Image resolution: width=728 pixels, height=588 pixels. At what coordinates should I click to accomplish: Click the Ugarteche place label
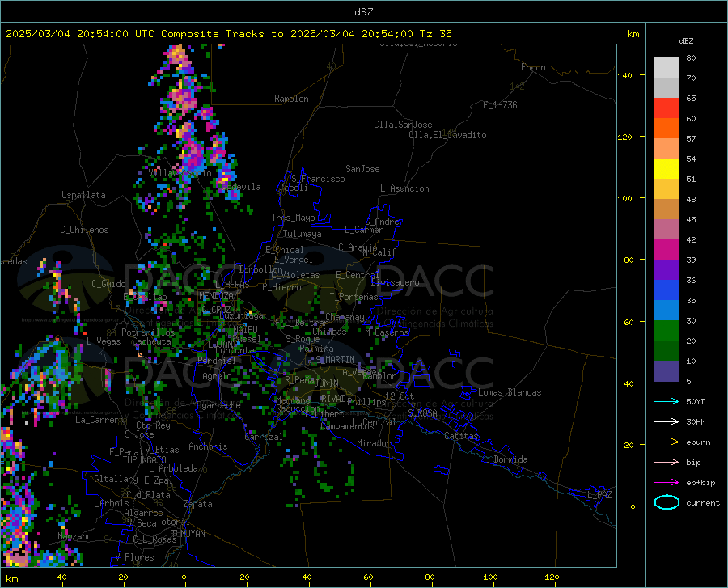[x=218, y=405]
